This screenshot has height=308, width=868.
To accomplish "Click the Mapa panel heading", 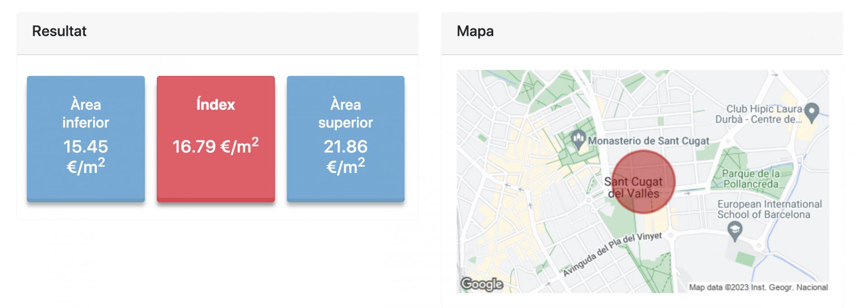I will (x=475, y=31).
